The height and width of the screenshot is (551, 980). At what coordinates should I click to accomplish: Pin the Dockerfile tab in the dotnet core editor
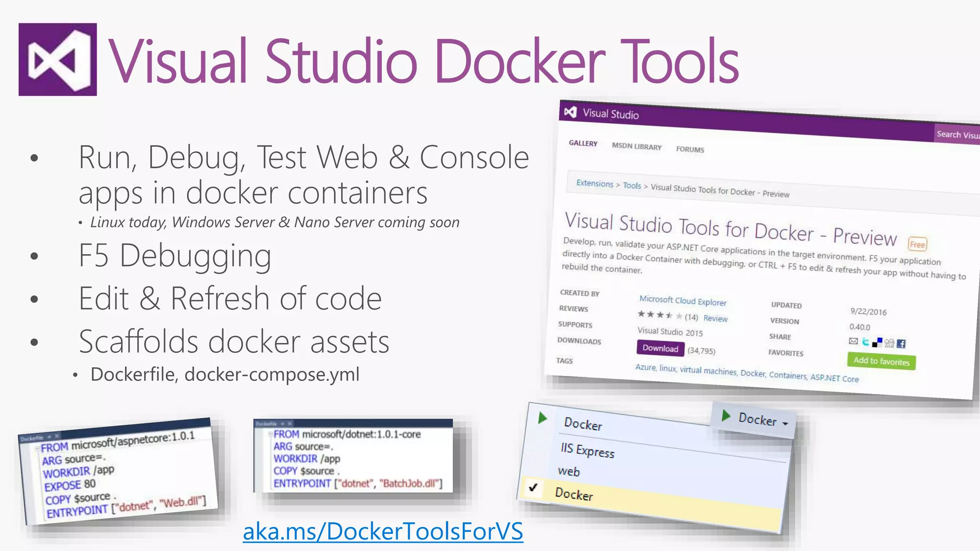pyautogui.click(x=282, y=424)
